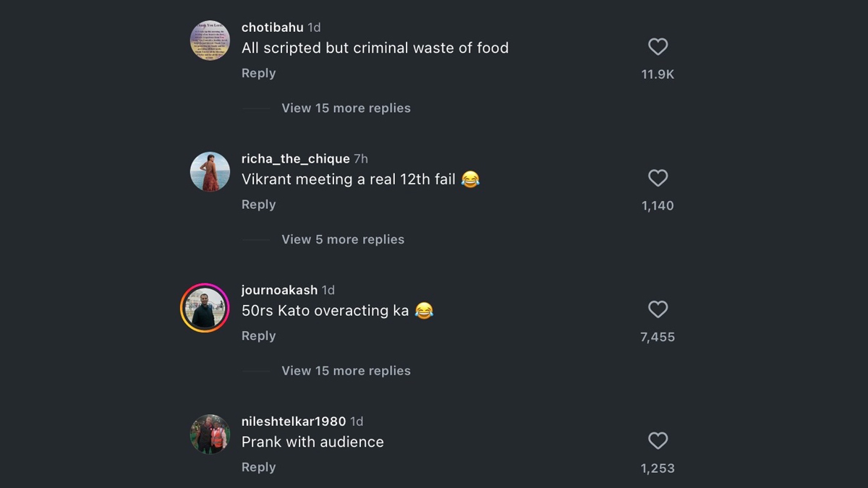Open nileshtelkar1980's profile photo

point(210,435)
